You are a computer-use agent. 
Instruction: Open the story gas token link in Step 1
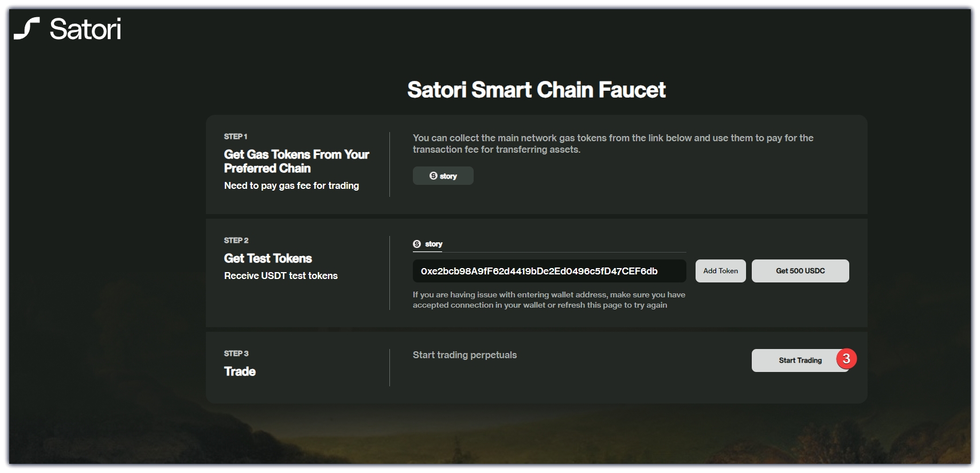tap(443, 176)
